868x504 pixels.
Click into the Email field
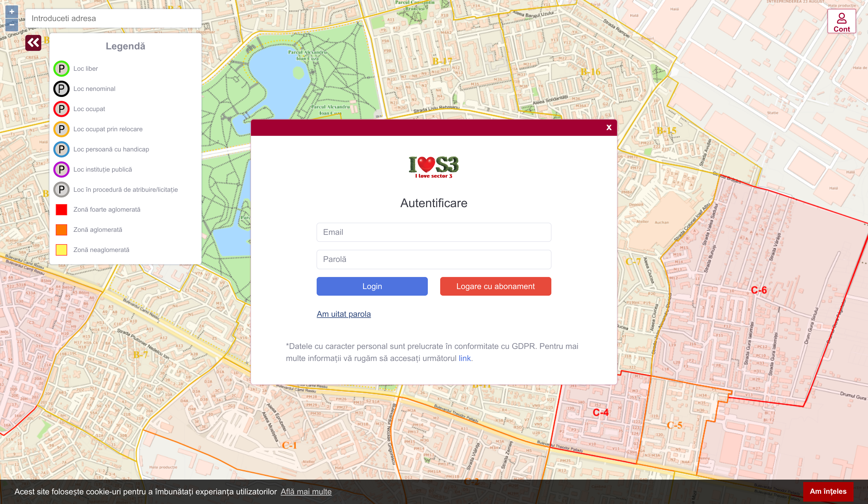[434, 232]
